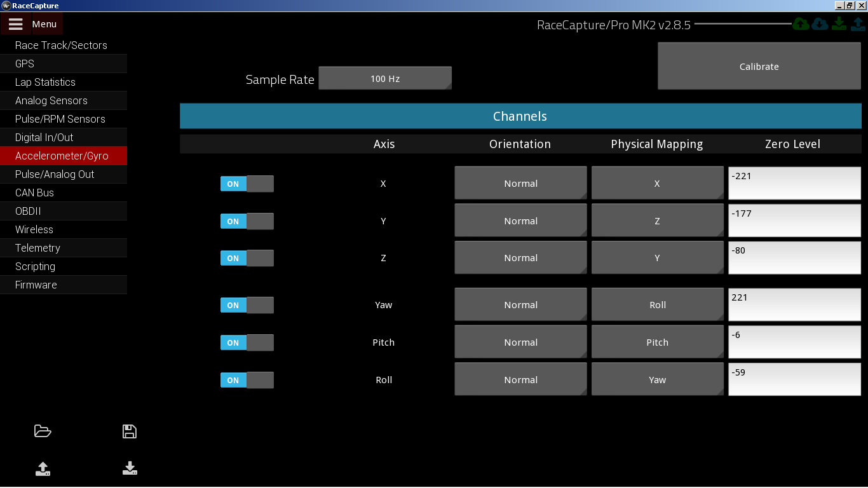Disable the Yaw channel switch
The image size is (868, 488).
(247, 305)
